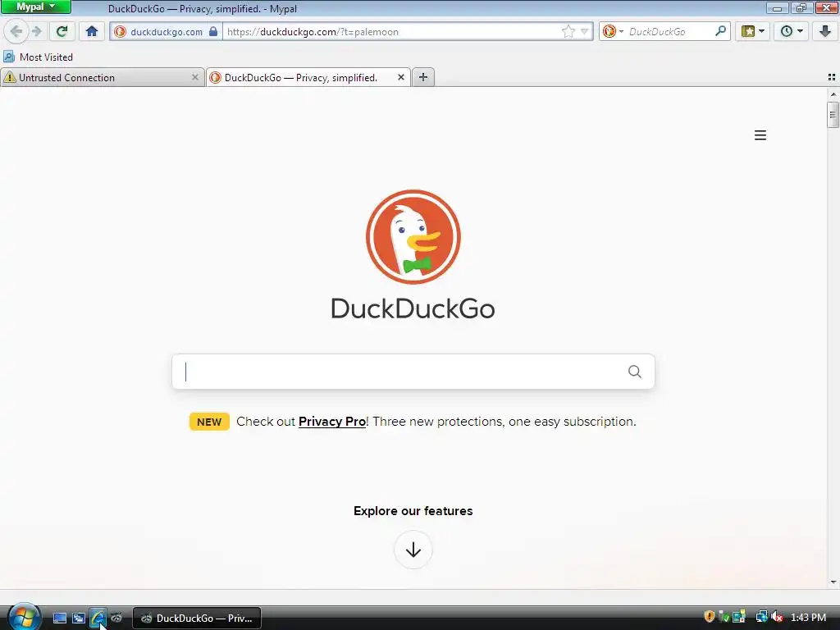
Task: Open the browser home page
Action: click(92, 32)
